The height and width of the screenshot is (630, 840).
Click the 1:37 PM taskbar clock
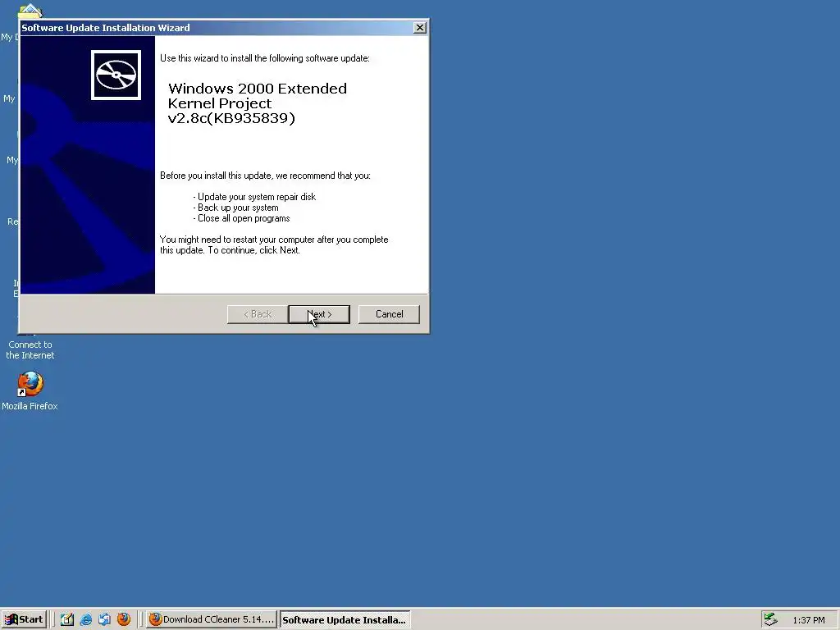point(808,620)
